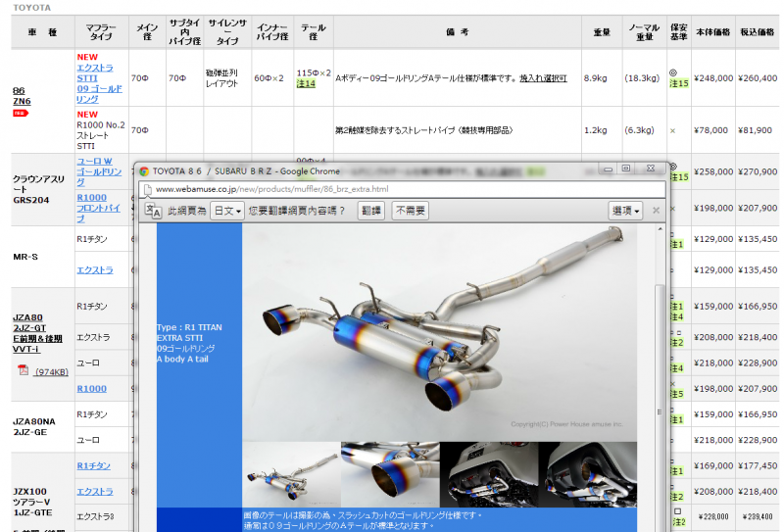Maximize the TOYOTA 86 popup window
784x532 pixels.
pyautogui.click(x=626, y=169)
